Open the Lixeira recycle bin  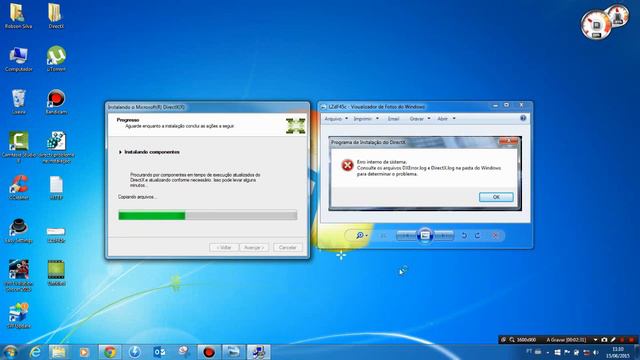point(18,101)
